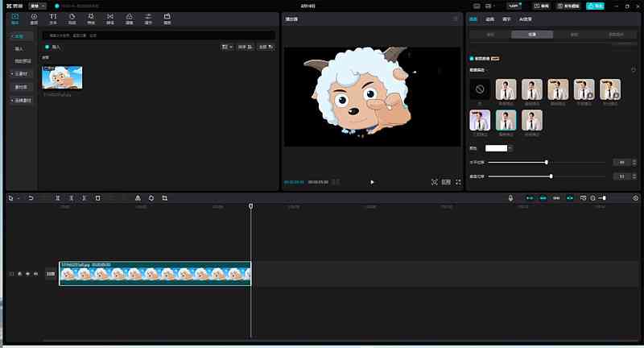Delete the selected clip with trash icon

97,198
